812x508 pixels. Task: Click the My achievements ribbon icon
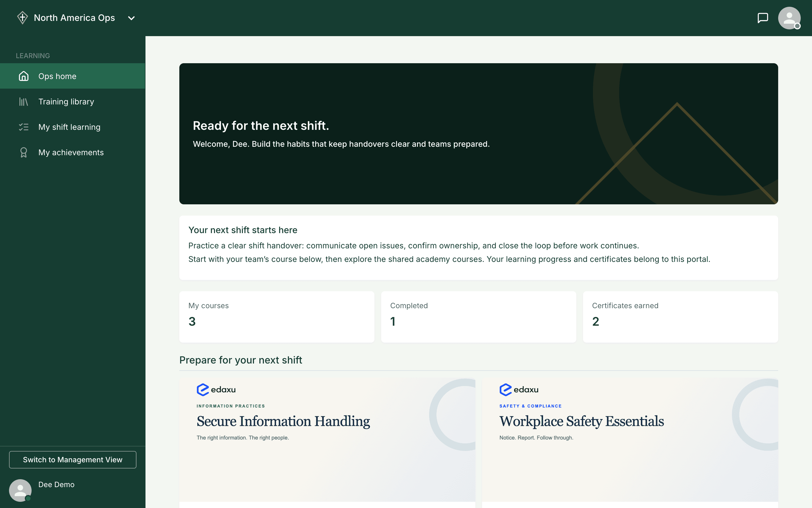tap(23, 152)
